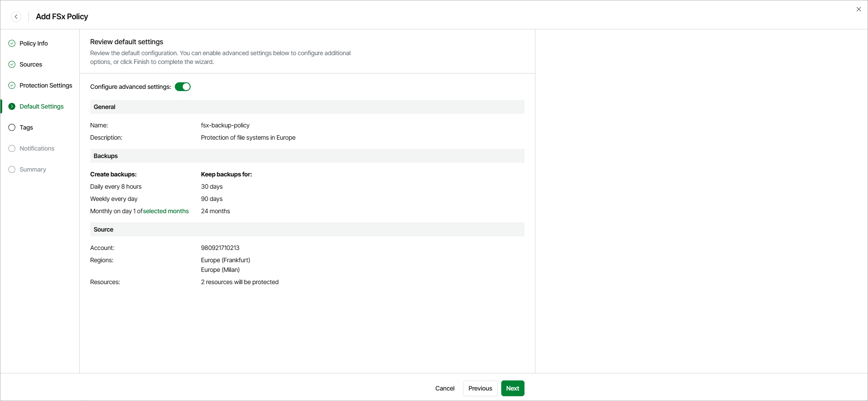Click the Previous button
Image resolution: width=868 pixels, height=401 pixels.
pos(480,388)
